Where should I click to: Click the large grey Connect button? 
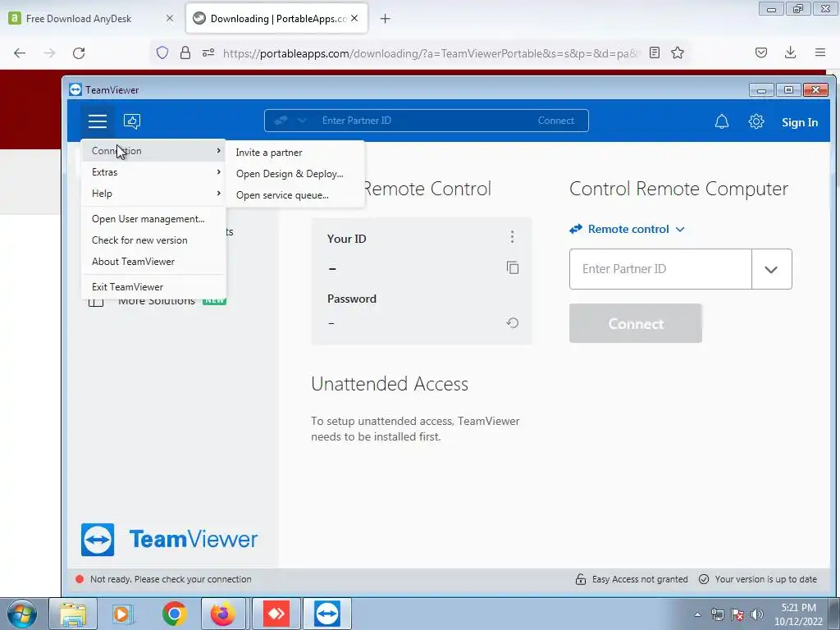pyautogui.click(x=636, y=323)
